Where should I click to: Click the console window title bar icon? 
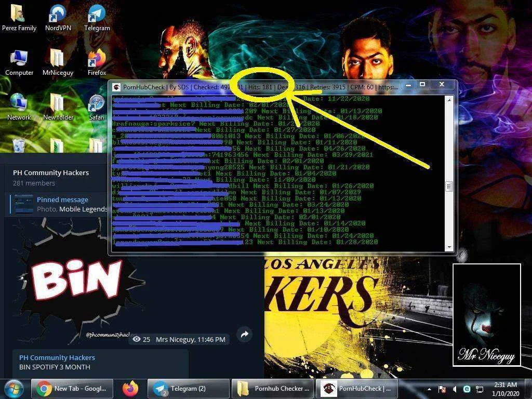[x=116, y=87]
